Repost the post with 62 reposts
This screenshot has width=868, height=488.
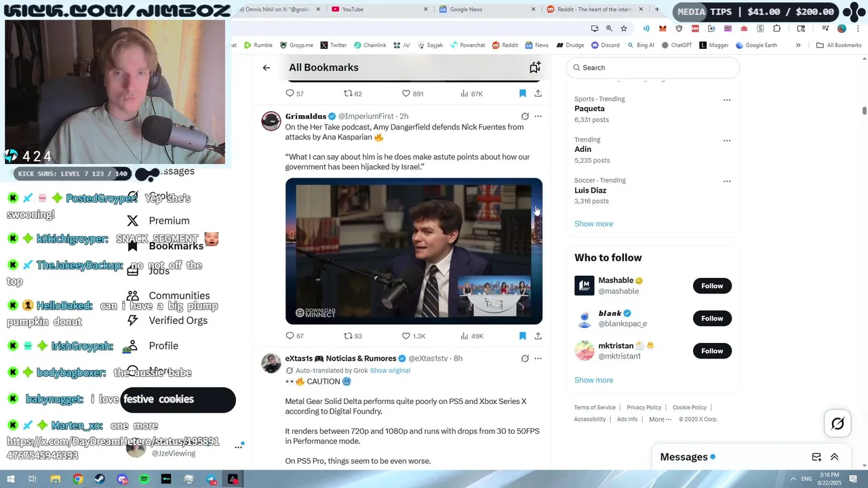point(353,94)
